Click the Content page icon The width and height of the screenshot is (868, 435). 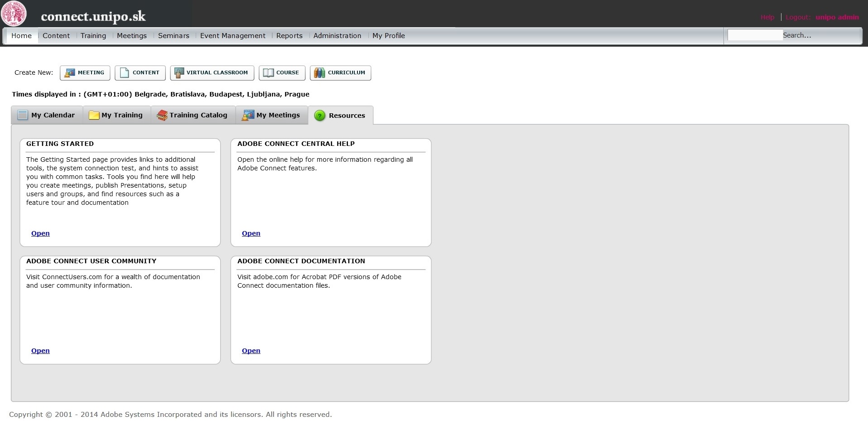(x=124, y=73)
